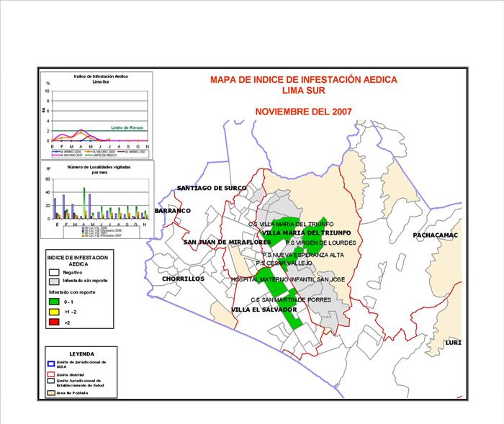Select the 'PACHACAMAC' district label

[x=435, y=235]
